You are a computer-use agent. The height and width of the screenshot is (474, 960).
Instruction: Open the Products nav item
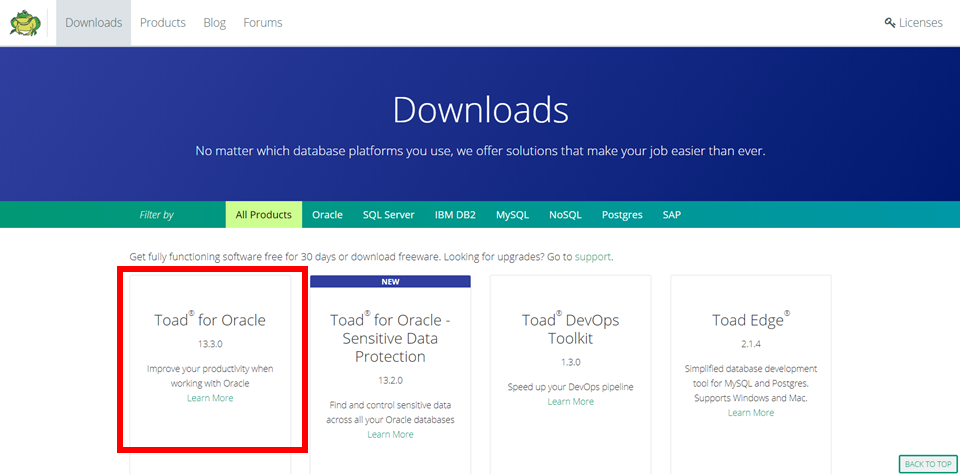point(163,23)
